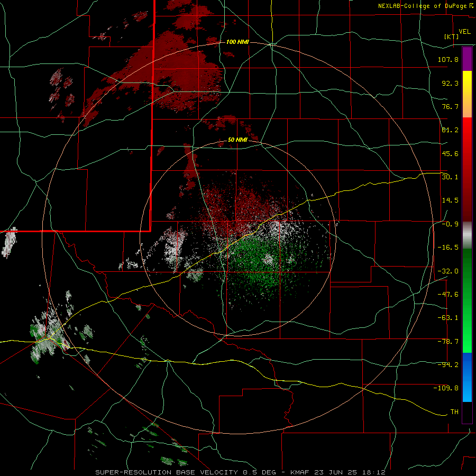Click the 14.5 velocity legend value

pyautogui.click(x=450, y=200)
